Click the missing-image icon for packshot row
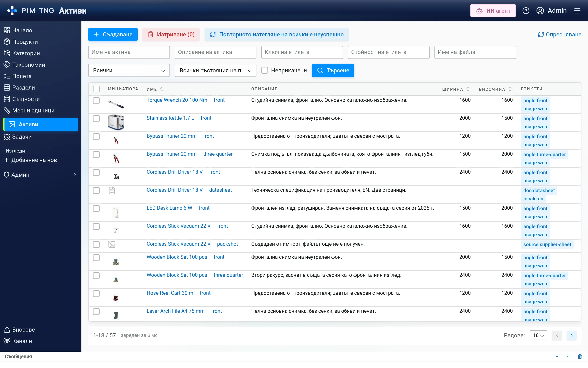 (112, 244)
